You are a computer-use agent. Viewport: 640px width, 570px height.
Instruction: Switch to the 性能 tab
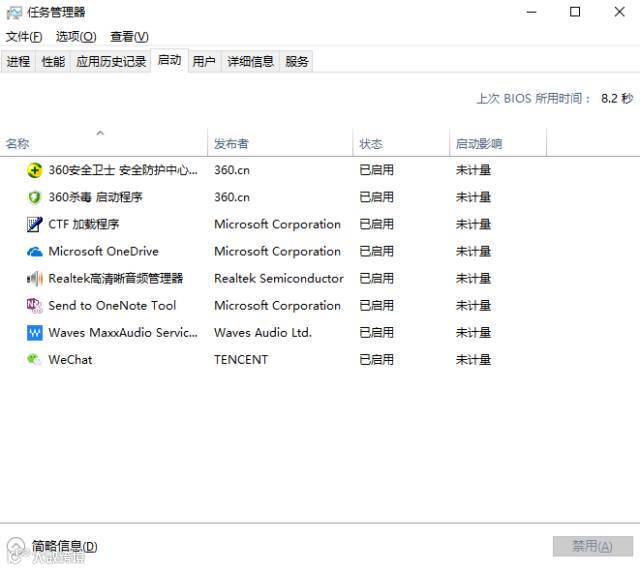[x=53, y=62]
